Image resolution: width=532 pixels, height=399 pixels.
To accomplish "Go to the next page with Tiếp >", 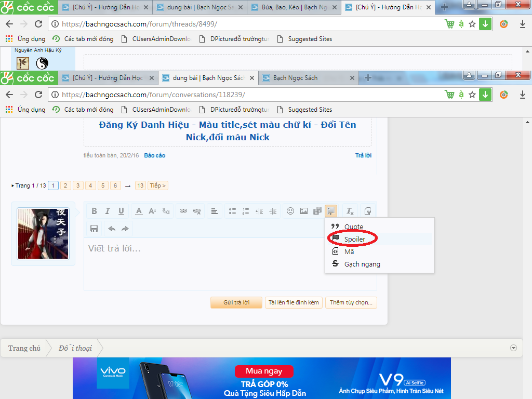I will pyautogui.click(x=158, y=185).
